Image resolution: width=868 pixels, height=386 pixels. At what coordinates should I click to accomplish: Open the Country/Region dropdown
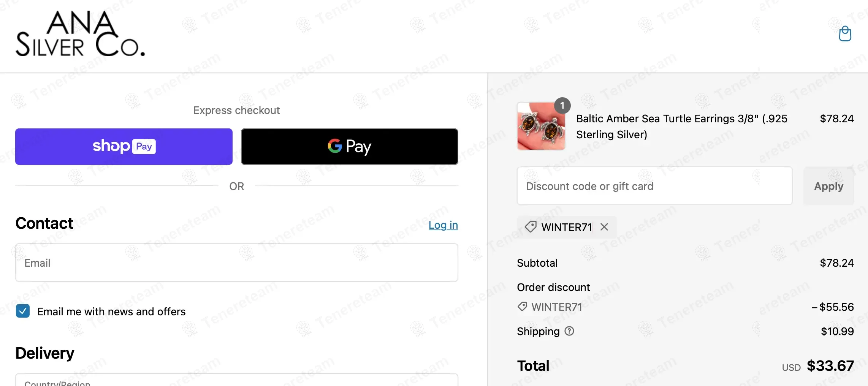coord(236,381)
